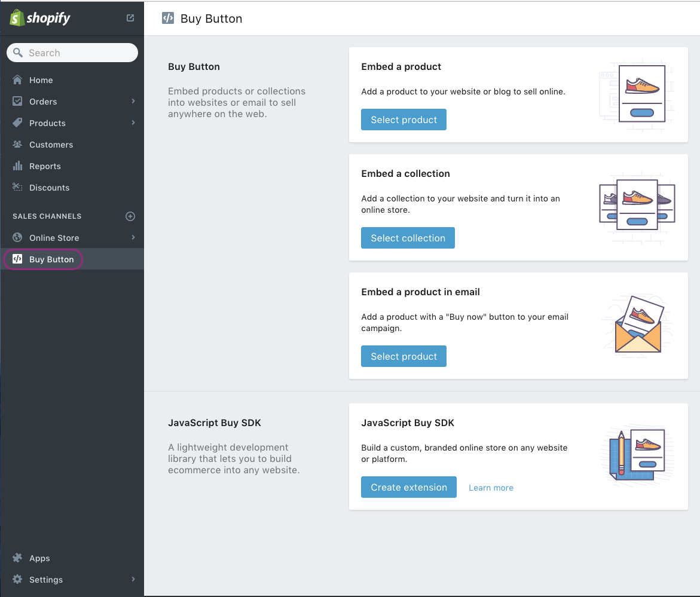Click Select product under Embed a product in email
Screen dimensions: 700x597
tap(404, 356)
